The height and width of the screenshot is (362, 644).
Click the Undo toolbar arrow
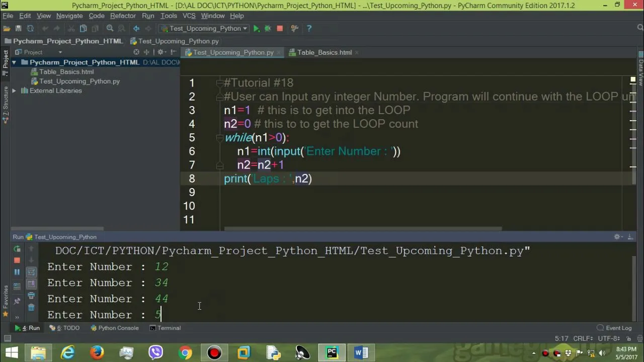[46, 28]
